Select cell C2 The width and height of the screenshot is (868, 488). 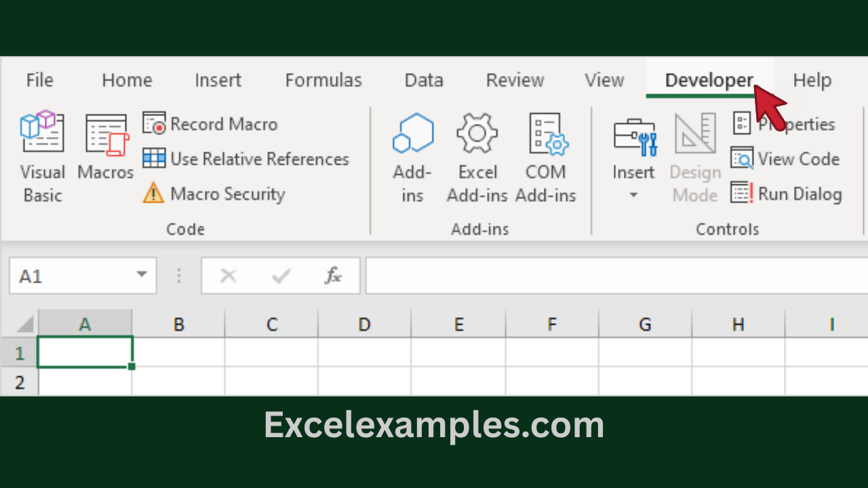click(x=272, y=382)
